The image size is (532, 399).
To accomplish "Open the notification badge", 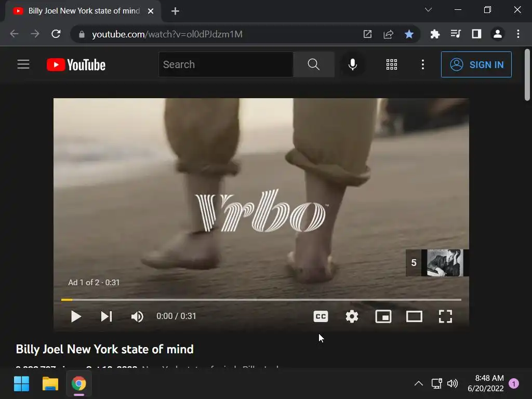I will 514,383.
